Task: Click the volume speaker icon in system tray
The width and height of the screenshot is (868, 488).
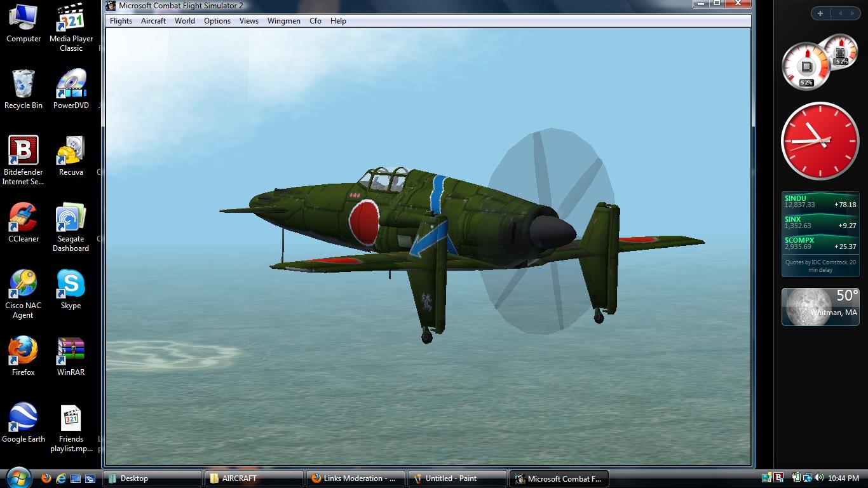Action: [x=818, y=478]
